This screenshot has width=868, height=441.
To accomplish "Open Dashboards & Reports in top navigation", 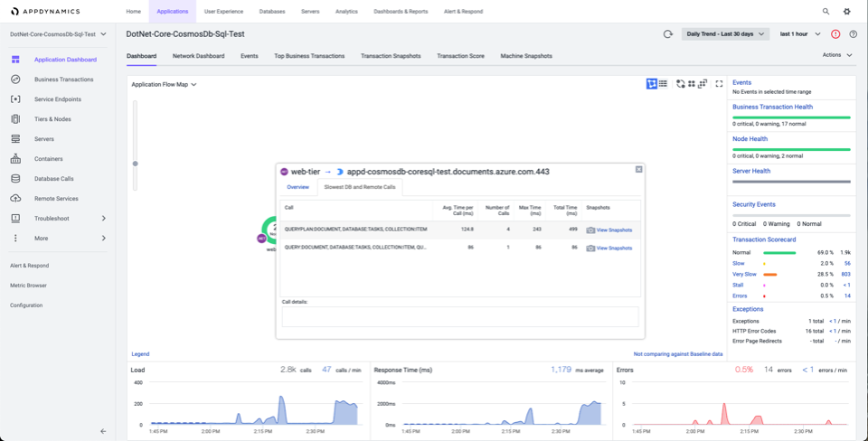I will pyautogui.click(x=401, y=11).
